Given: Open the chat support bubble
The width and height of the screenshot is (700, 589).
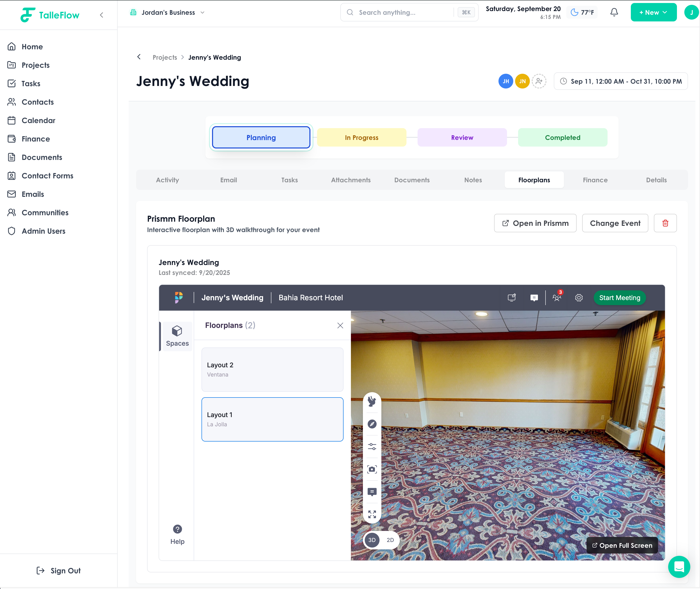Looking at the screenshot, I should pyautogui.click(x=679, y=567).
